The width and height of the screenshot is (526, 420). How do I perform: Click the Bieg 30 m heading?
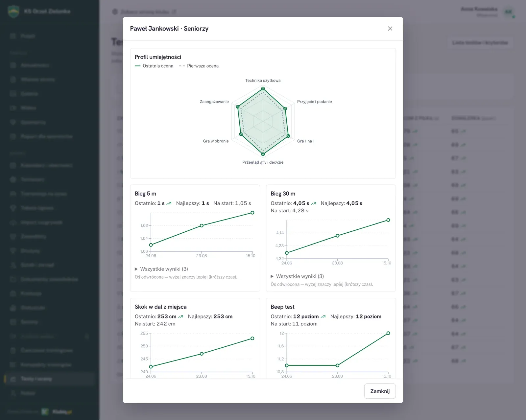point(283,194)
